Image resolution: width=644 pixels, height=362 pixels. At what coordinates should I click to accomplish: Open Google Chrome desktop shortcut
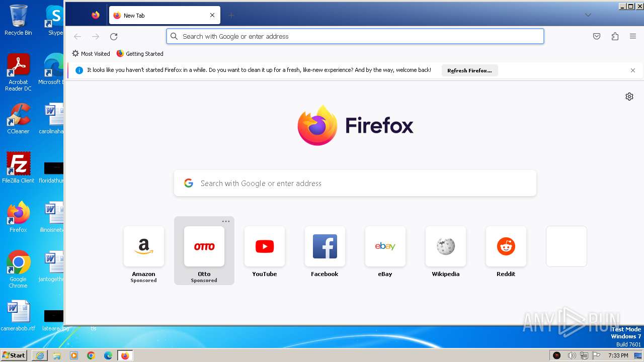(18, 269)
